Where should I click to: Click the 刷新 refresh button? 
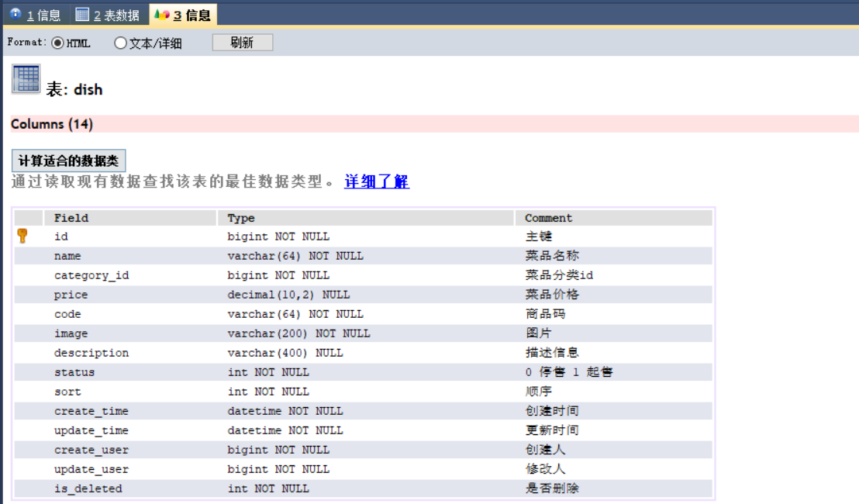tap(242, 42)
